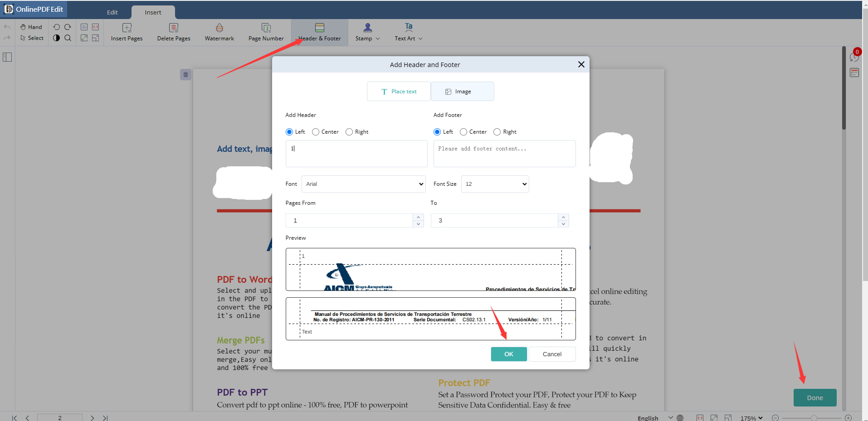Click the footer content text field

coord(504,154)
